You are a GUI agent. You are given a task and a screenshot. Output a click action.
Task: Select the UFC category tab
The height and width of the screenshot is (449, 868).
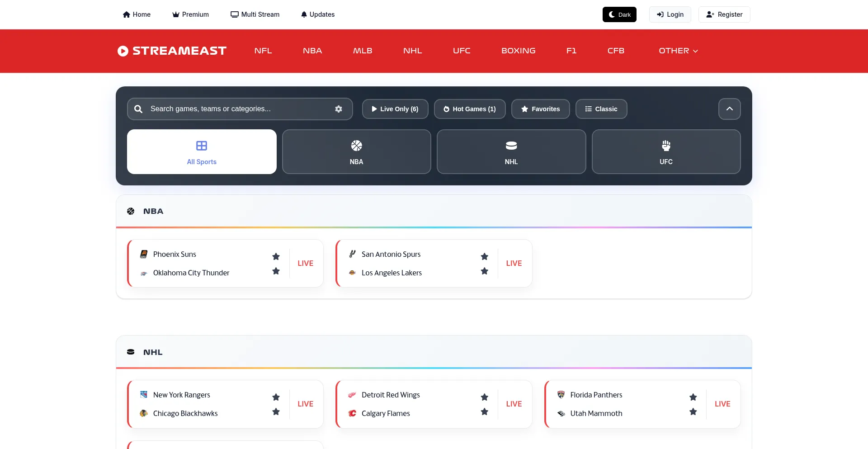pos(666,152)
